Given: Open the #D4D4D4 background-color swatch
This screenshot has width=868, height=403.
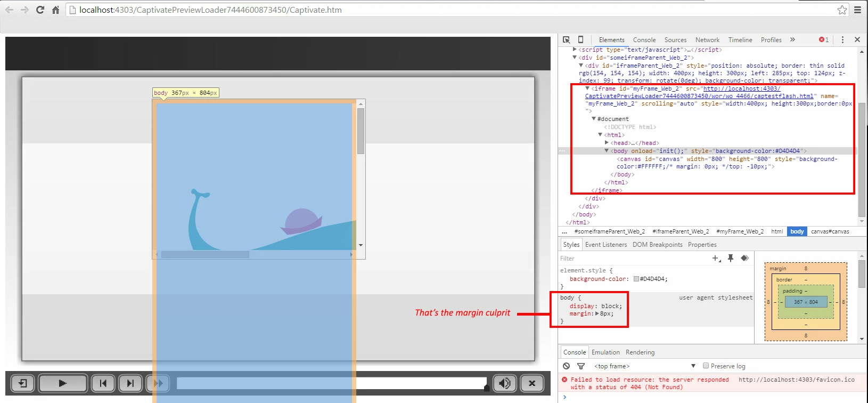Looking at the screenshot, I should coord(636,279).
